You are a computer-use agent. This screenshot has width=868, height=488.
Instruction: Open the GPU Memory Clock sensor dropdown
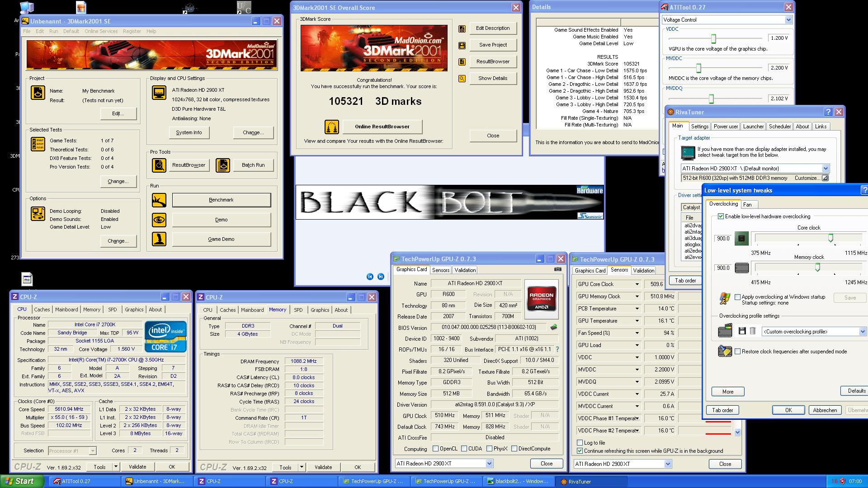[637, 296]
